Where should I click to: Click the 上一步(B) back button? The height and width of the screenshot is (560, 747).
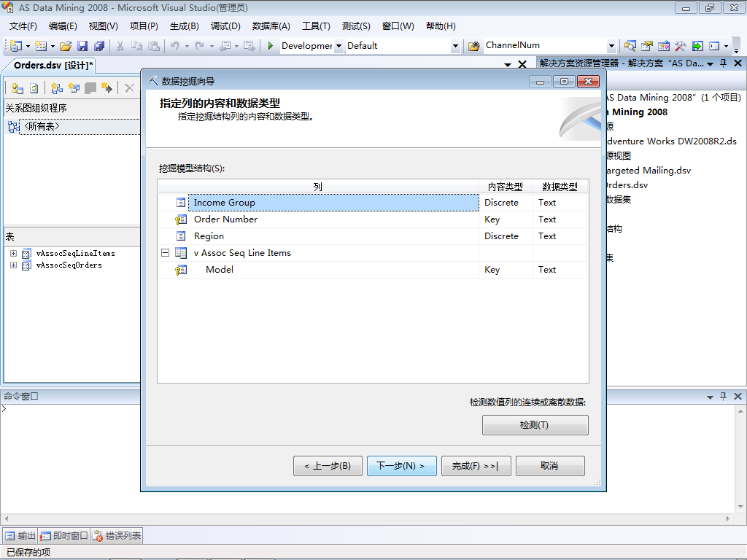328,466
